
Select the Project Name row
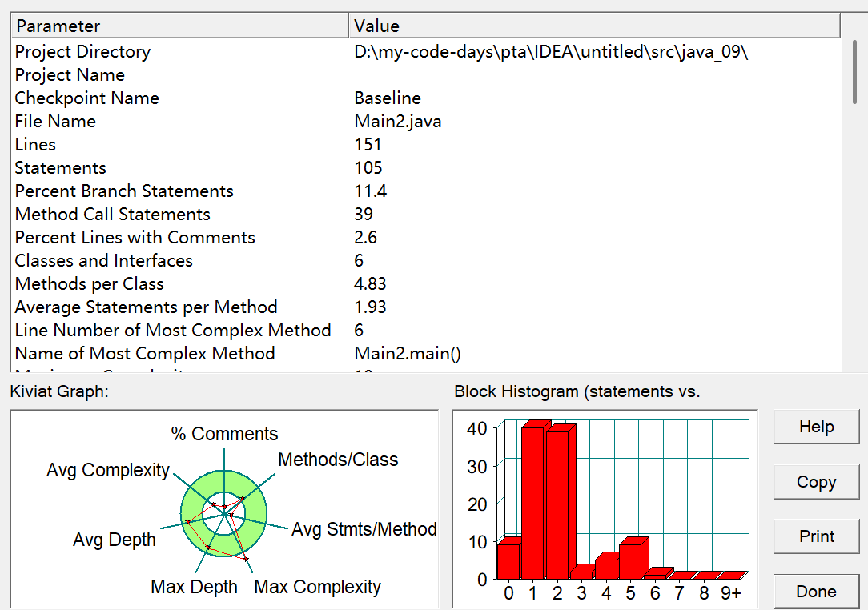pyautogui.click(x=426, y=74)
